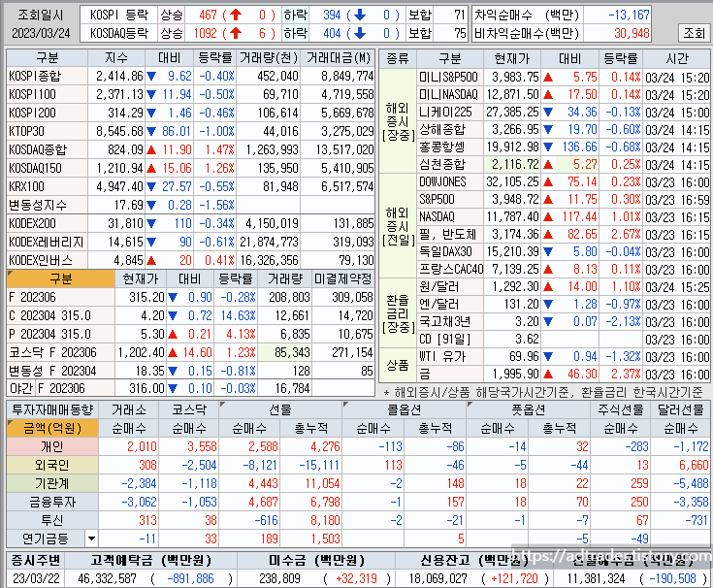Click the 증시주변 date 23/03/22

pyautogui.click(x=36, y=578)
